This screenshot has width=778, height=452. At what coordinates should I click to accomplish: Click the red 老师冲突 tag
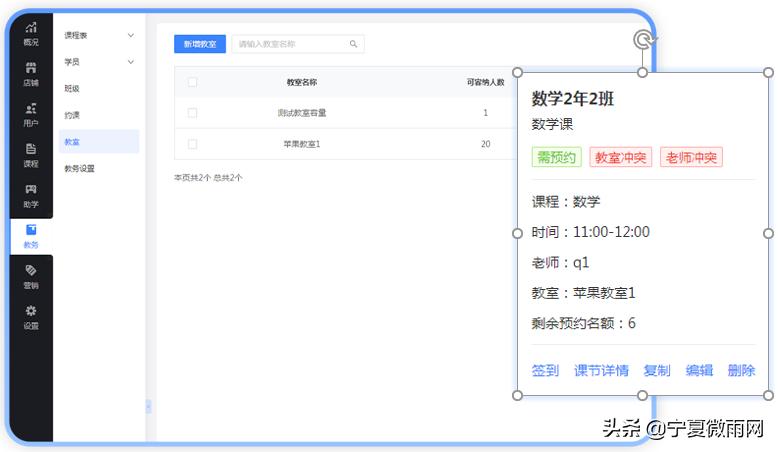(691, 158)
